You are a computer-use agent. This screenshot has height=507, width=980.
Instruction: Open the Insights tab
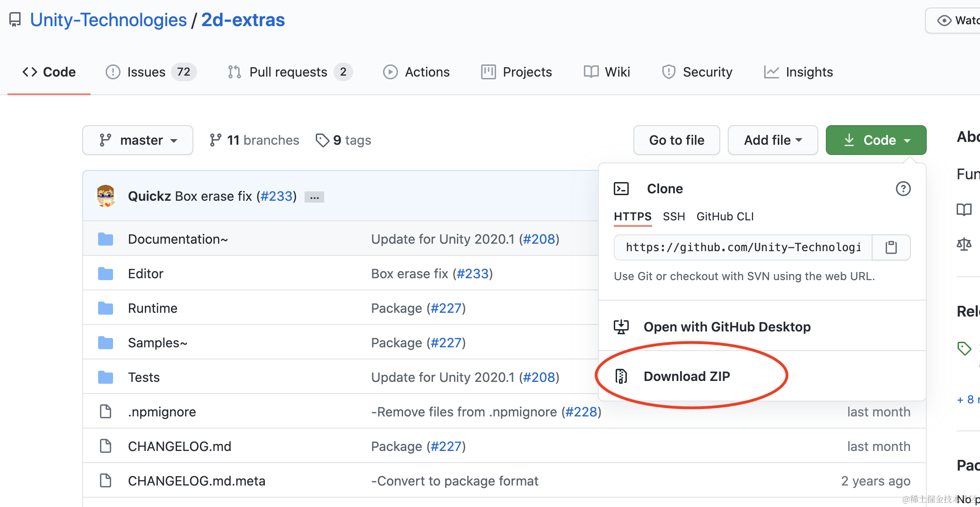[798, 72]
